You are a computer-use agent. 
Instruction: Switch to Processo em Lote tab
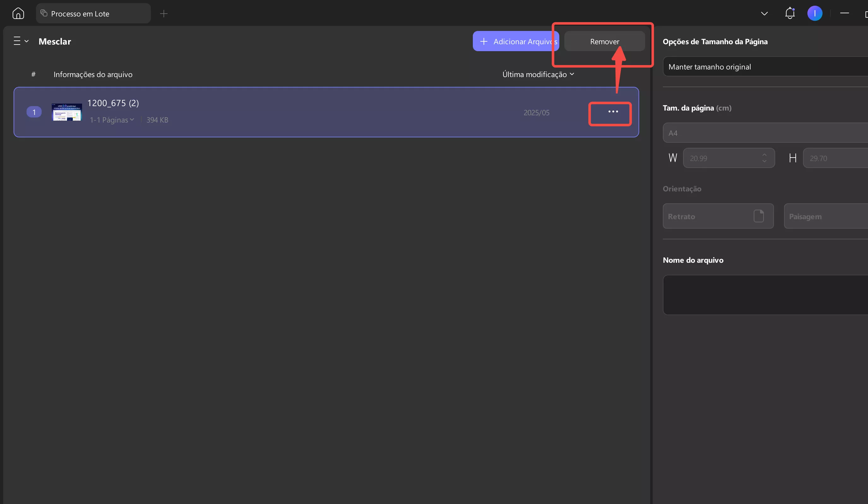coord(93,14)
